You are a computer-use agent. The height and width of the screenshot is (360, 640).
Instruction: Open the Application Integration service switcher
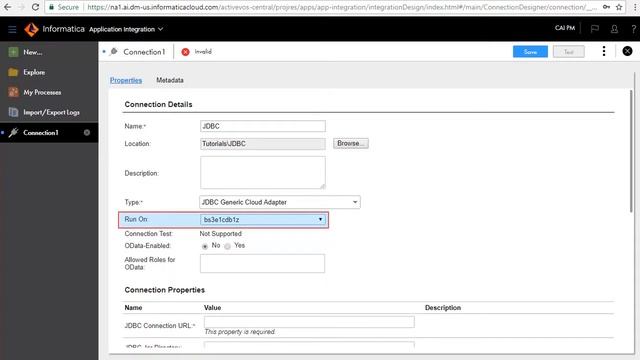(126, 29)
